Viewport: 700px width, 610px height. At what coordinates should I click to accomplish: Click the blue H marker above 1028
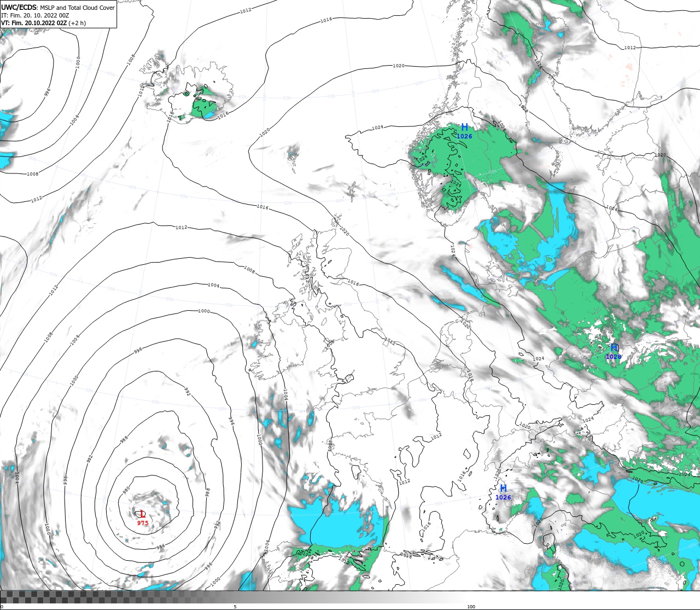coord(614,347)
